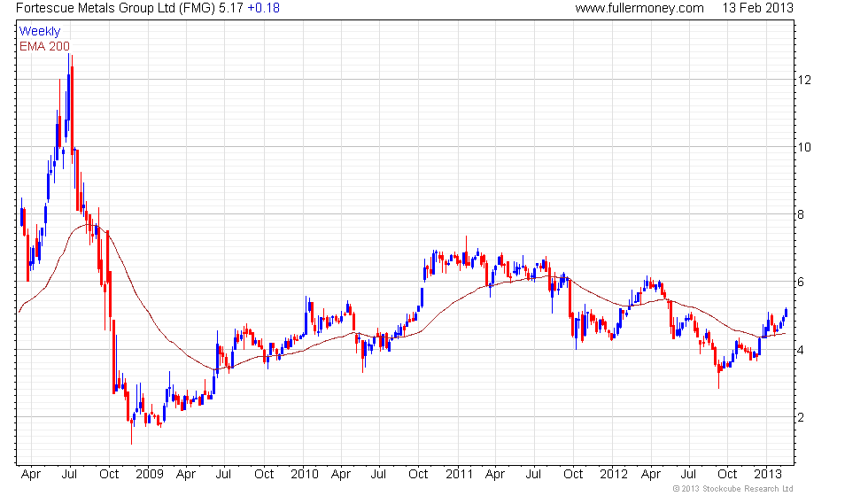This screenshot has width=868, height=496.
Task: Click the x-axis year label 2012
Action: [614, 475]
